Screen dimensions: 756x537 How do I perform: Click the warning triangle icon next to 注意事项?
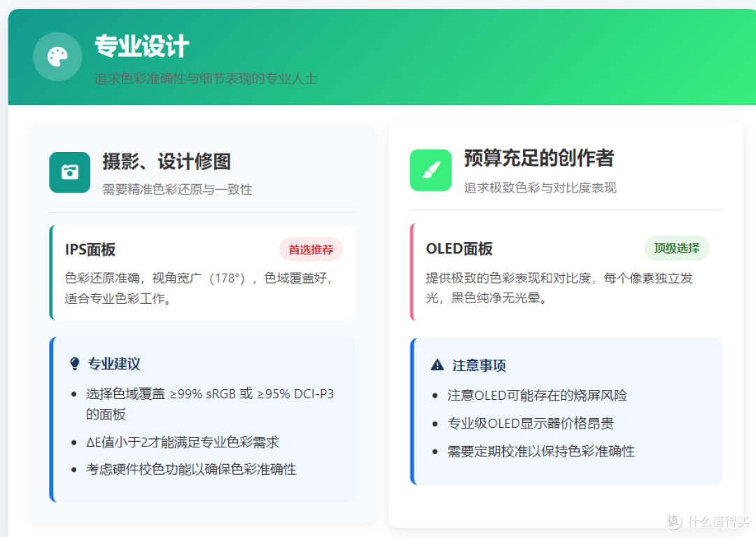pos(437,365)
